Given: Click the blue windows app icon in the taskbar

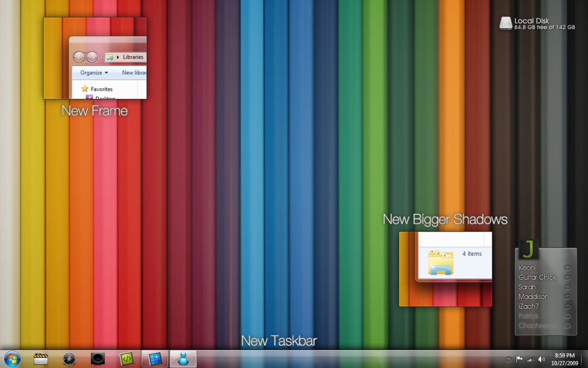Looking at the screenshot, I should [154, 359].
